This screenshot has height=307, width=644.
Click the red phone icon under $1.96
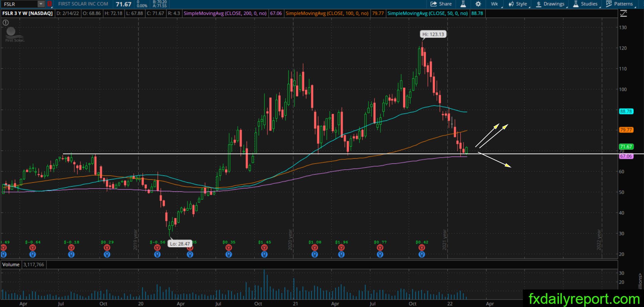[341, 247]
